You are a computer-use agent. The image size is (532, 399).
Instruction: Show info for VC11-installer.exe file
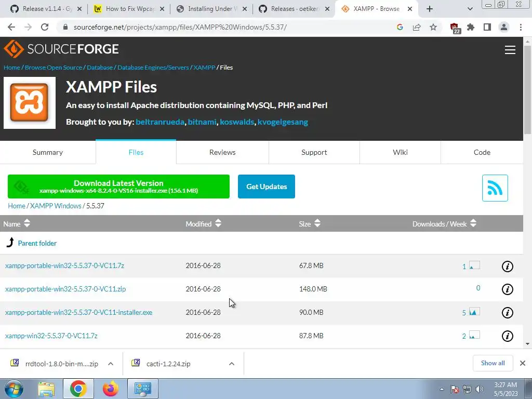[x=507, y=312]
